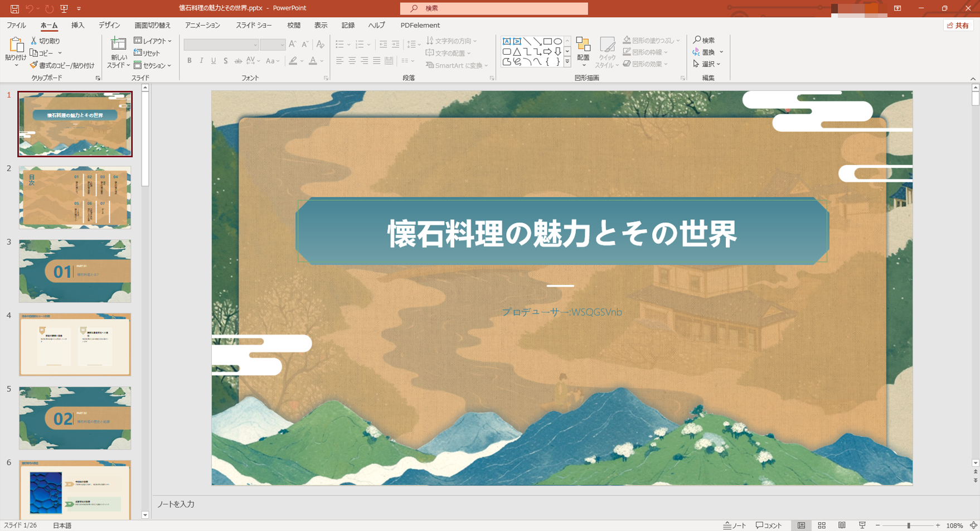The height and width of the screenshot is (531, 980).
Task: Switch to reading view icon in status bar
Action: pyautogui.click(x=842, y=525)
